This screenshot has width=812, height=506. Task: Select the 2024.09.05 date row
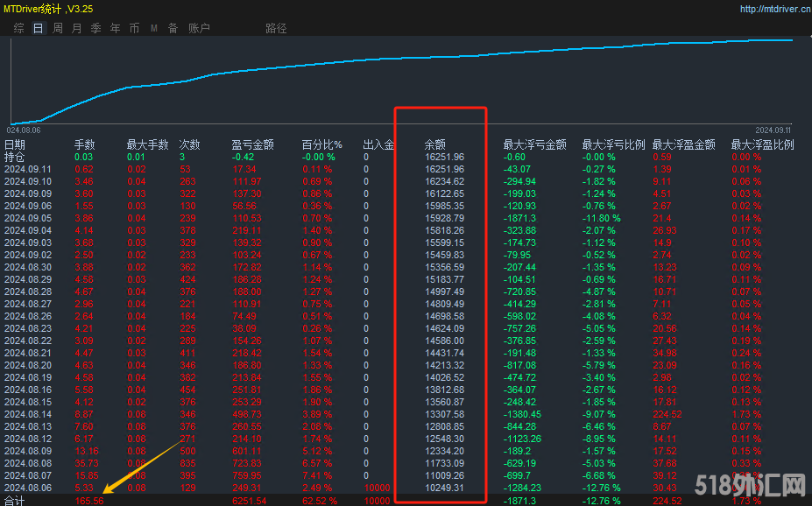pyautogui.click(x=28, y=218)
